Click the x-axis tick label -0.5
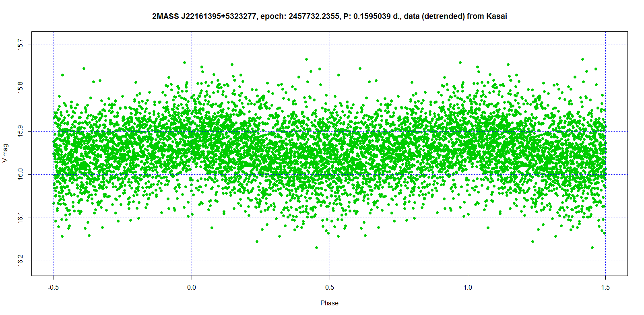Viewport: 644px width, 315px height. pos(54,287)
